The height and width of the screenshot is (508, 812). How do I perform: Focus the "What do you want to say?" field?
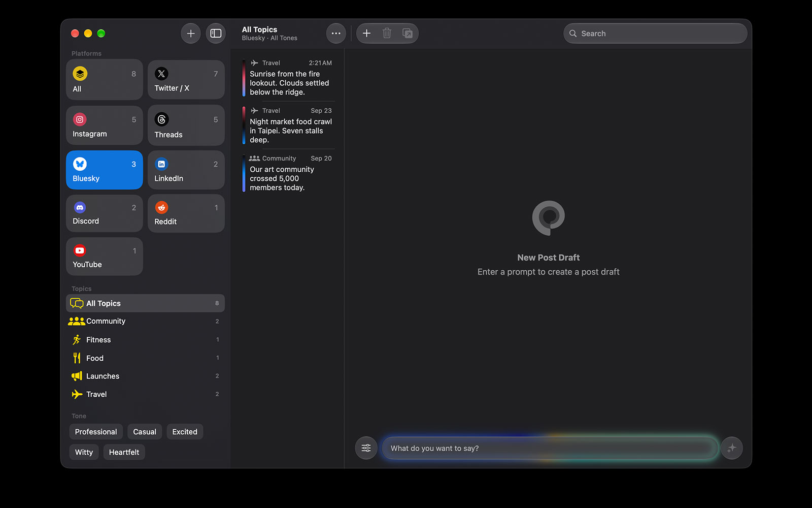550,448
